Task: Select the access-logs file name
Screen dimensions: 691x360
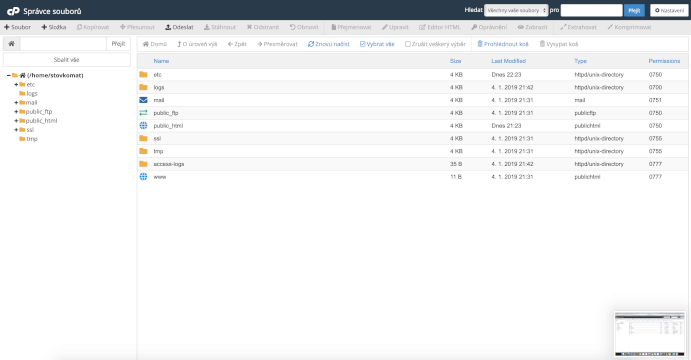Action: (x=169, y=164)
